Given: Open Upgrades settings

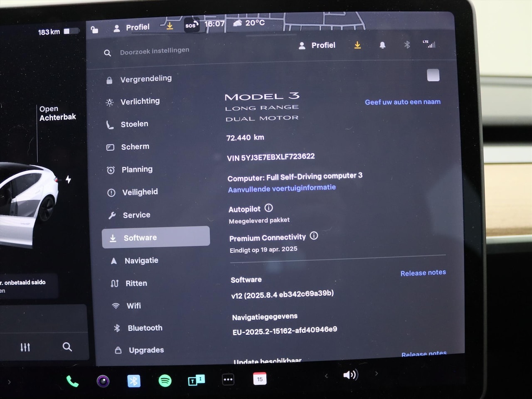Looking at the screenshot, I should tap(146, 350).
